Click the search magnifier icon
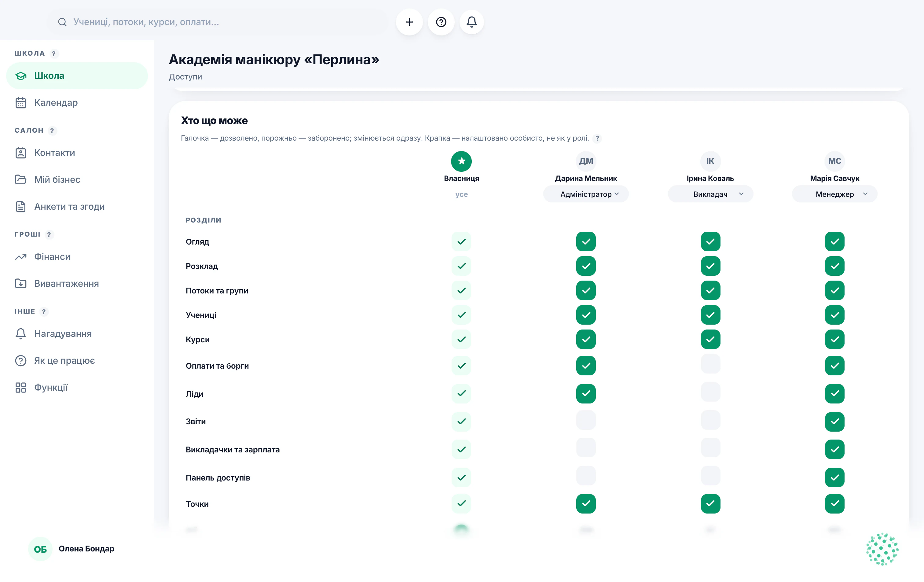924x582 pixels. 62,22
